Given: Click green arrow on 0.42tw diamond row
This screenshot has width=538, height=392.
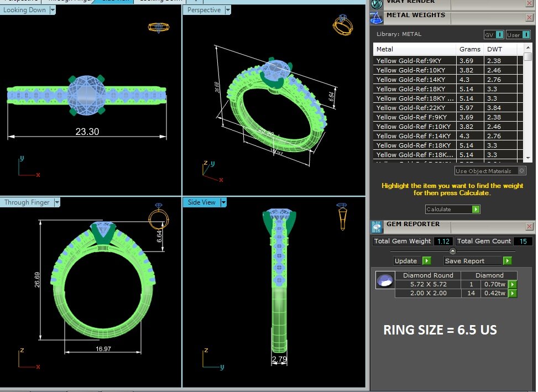Looking at the screenshot, I should (513, 293).
